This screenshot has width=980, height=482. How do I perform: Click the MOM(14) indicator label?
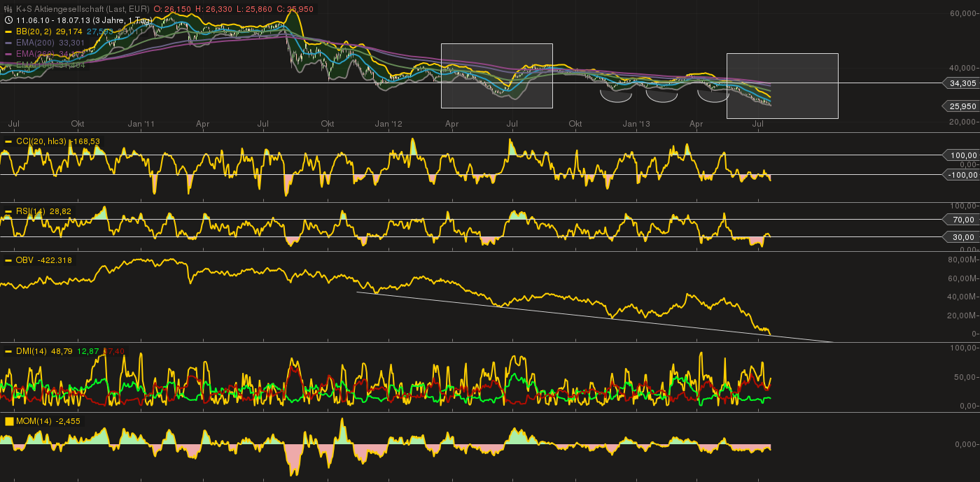click(35, 421)
